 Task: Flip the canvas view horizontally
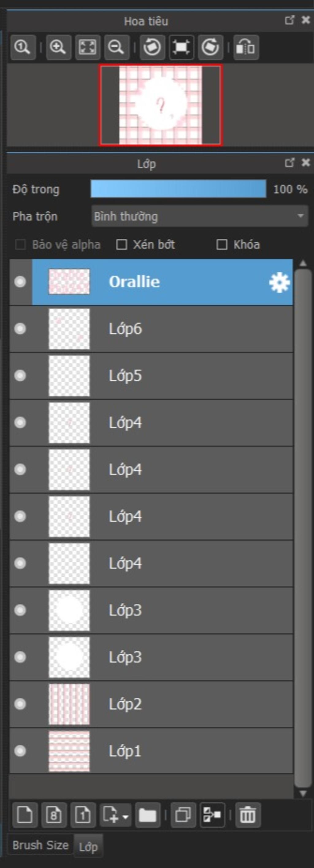[246, 47]
